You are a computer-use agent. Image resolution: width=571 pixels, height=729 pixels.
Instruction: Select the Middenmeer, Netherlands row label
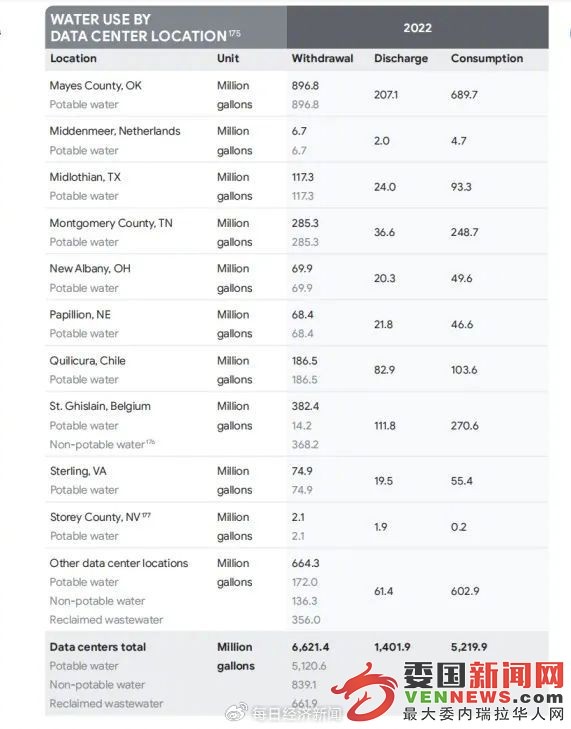tap(115, 131)
